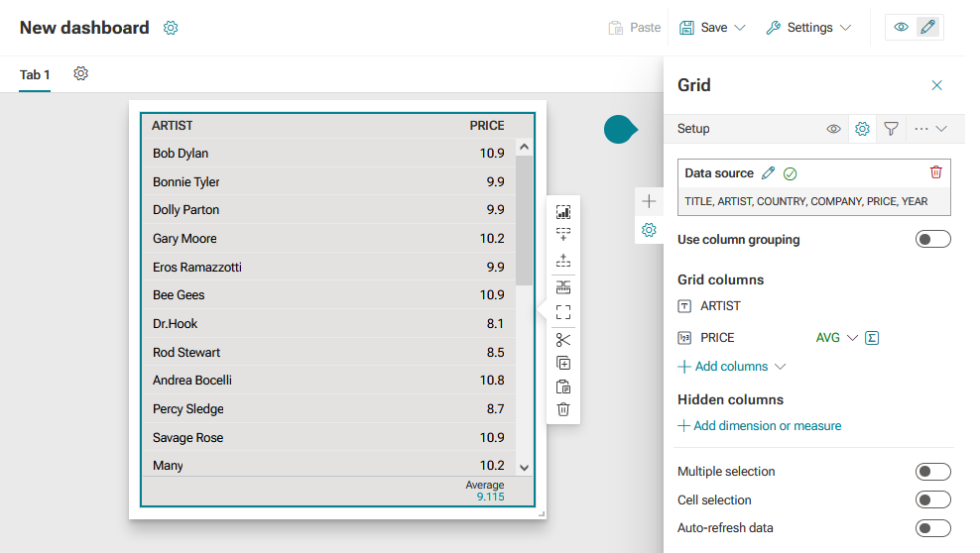Open the preview eye tab in the Setup bar
Viewport: 980px width, 553px height.
[x=834, y=129]
